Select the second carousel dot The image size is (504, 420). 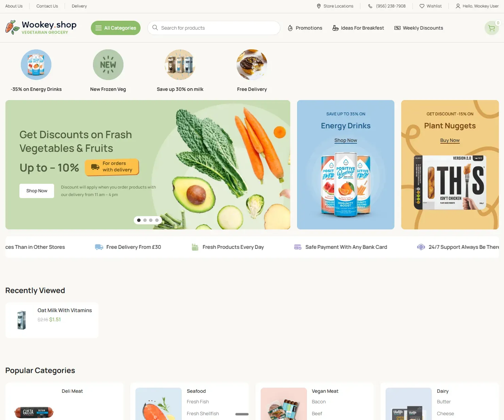click(145, 220)
